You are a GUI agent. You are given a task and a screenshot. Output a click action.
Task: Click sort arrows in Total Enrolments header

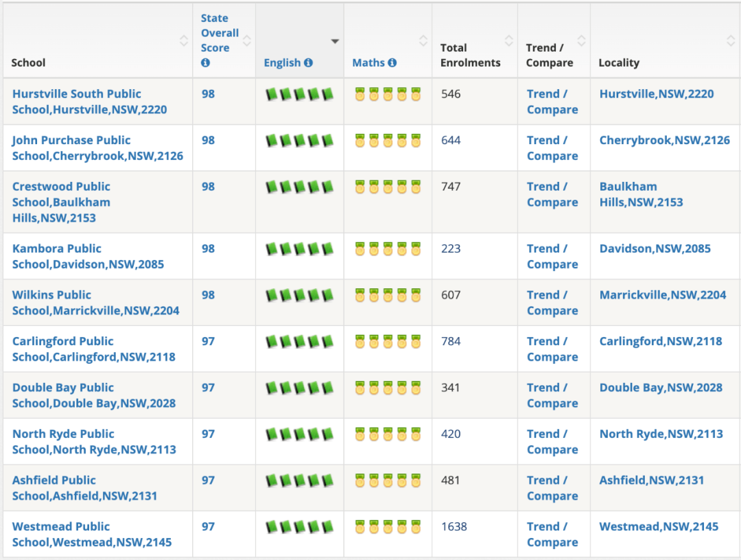pyautogui.click(x=509, y=40)
